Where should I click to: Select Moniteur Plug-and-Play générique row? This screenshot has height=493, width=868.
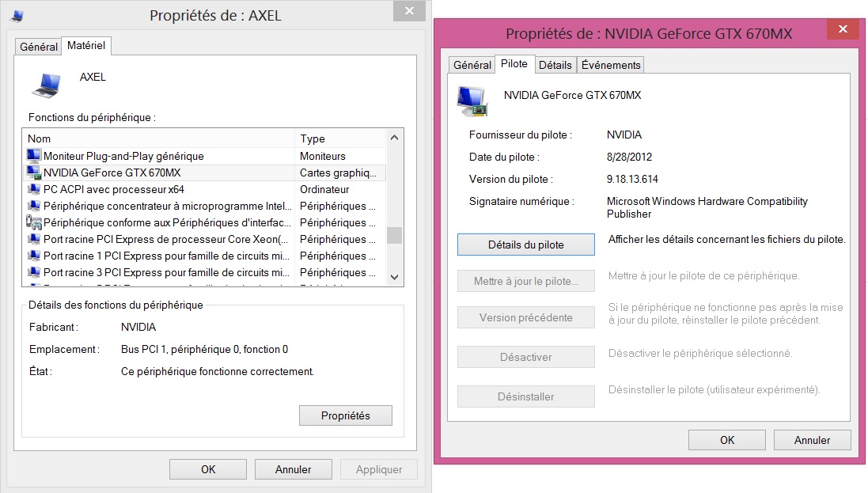click(206, 156)
